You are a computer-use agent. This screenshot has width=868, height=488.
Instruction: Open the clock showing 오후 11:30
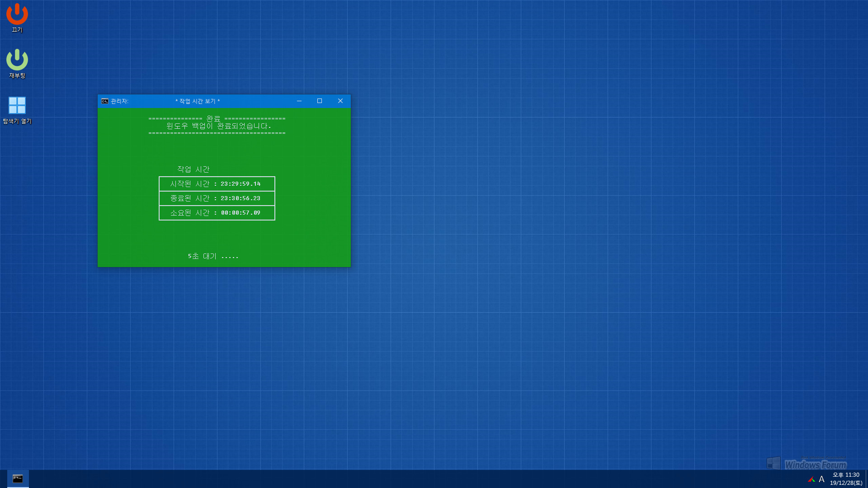846,475
